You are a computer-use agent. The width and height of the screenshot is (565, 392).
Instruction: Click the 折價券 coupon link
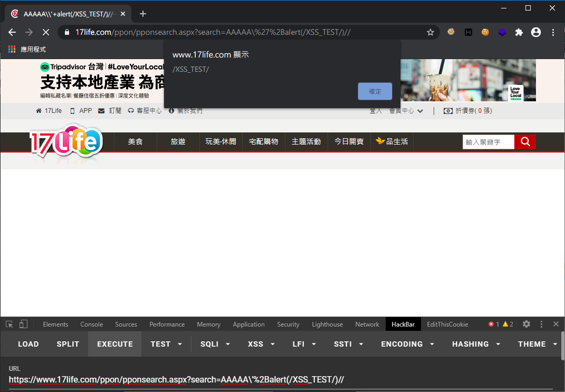pyautogui.click(x=468, y=111)
